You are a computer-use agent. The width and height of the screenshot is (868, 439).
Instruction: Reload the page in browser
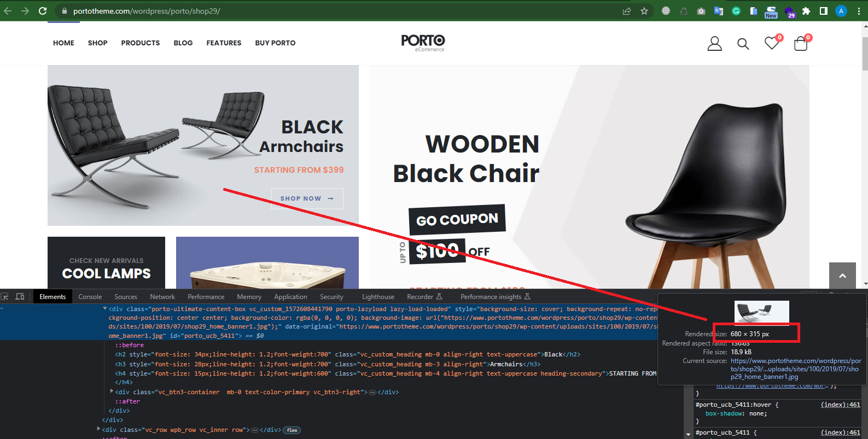click(43, 11)
